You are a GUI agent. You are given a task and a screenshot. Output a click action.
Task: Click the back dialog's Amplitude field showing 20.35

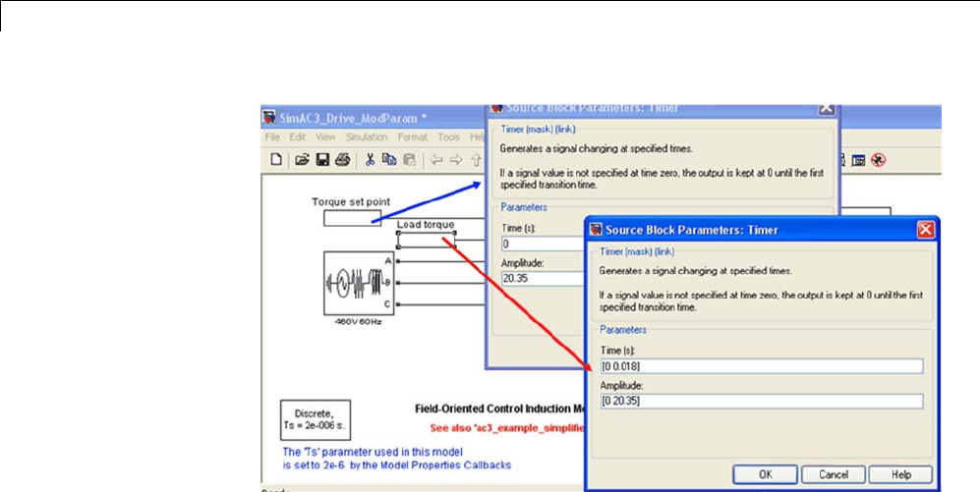(543, 279)
